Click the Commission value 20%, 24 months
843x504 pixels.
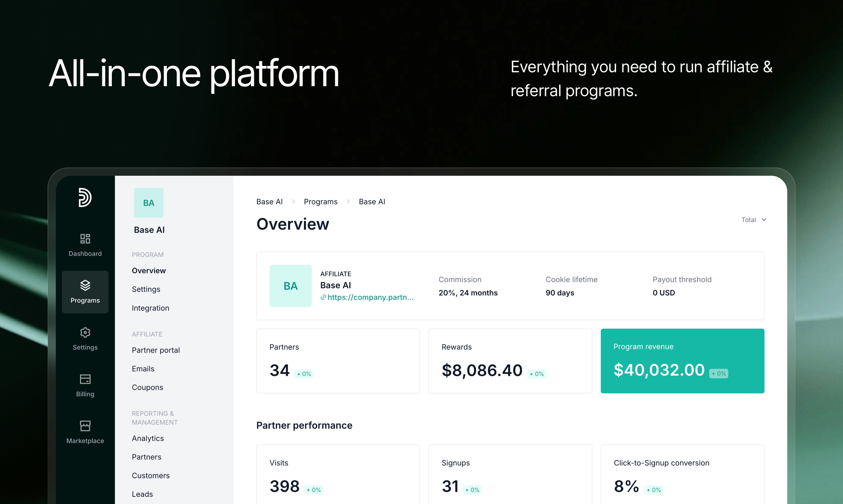coord(468,293)
